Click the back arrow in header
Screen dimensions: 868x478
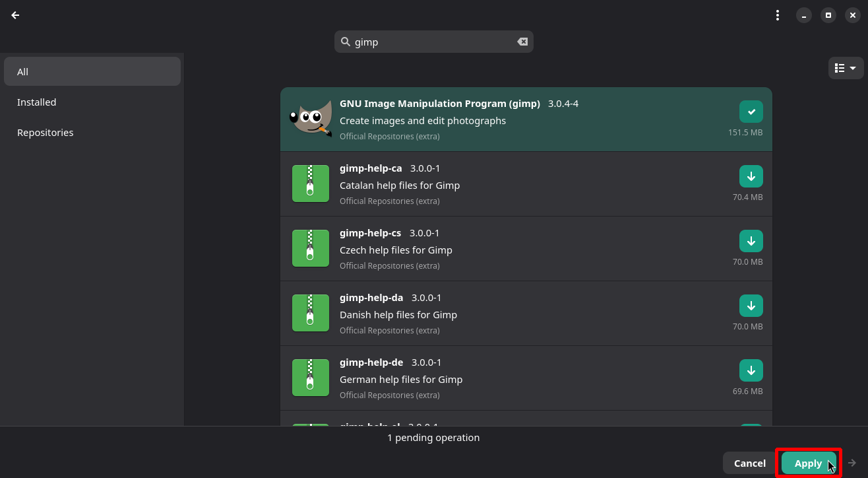pyautogui.click(x=15, y=15)
